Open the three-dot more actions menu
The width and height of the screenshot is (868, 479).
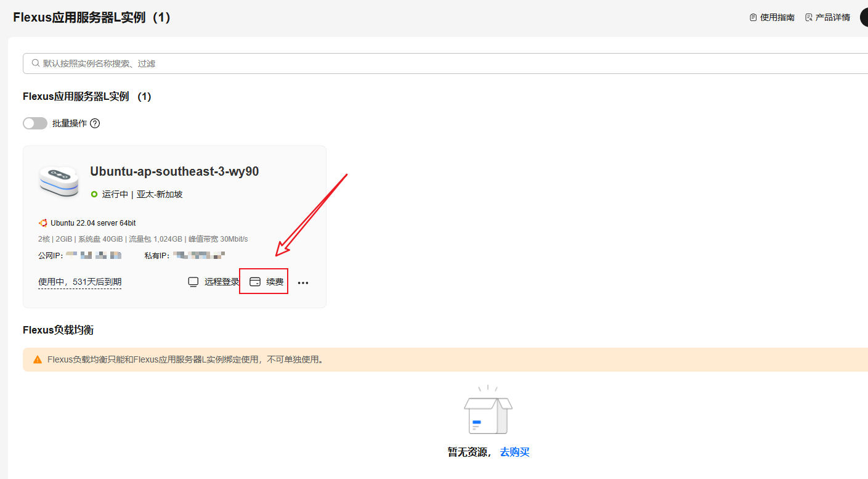(x=303, y=283)
